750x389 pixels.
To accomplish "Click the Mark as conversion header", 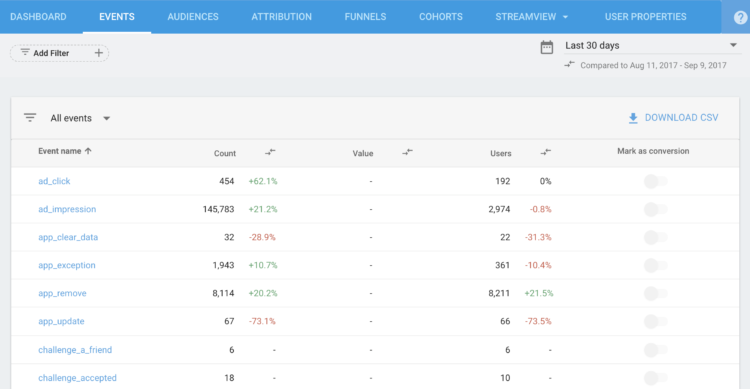I will click(653, 151).
